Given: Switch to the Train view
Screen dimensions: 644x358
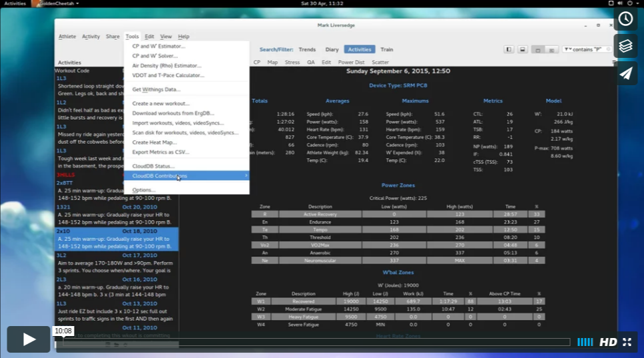Looking at the screenshot, I should click(386, 49).
